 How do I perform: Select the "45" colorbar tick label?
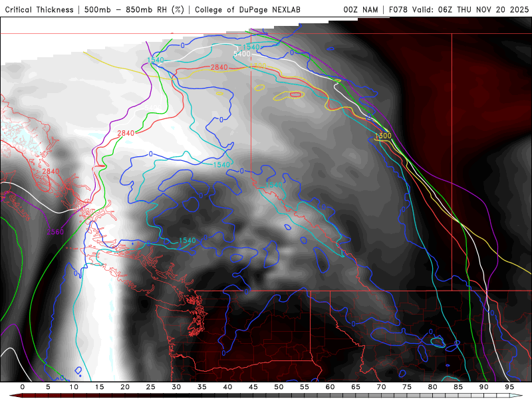(x=253, y=387)
